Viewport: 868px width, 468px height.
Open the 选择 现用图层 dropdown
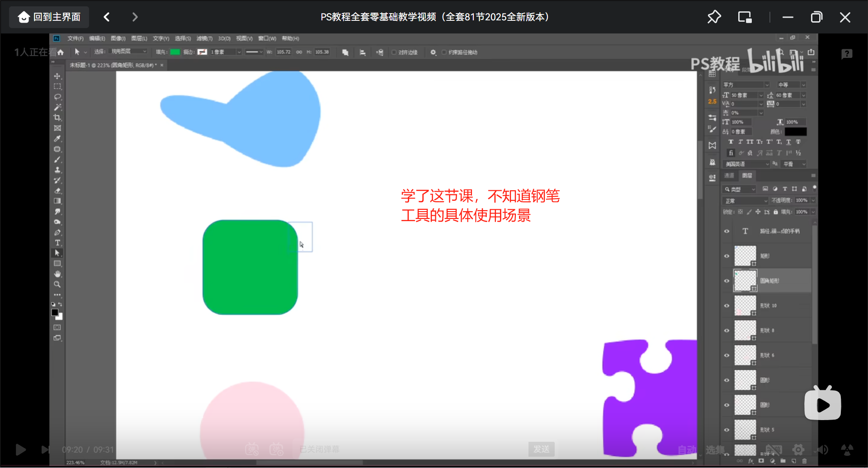pos(128,52)
